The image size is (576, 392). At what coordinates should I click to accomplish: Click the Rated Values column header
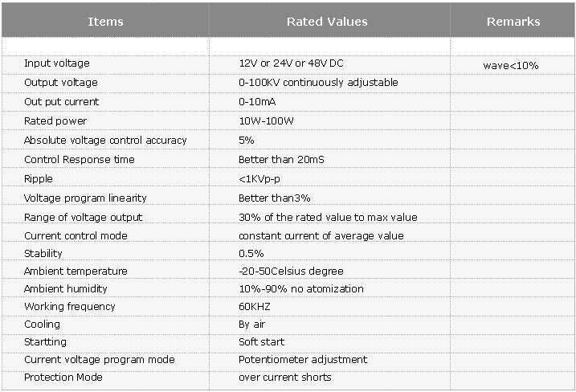tap(327, 22)
